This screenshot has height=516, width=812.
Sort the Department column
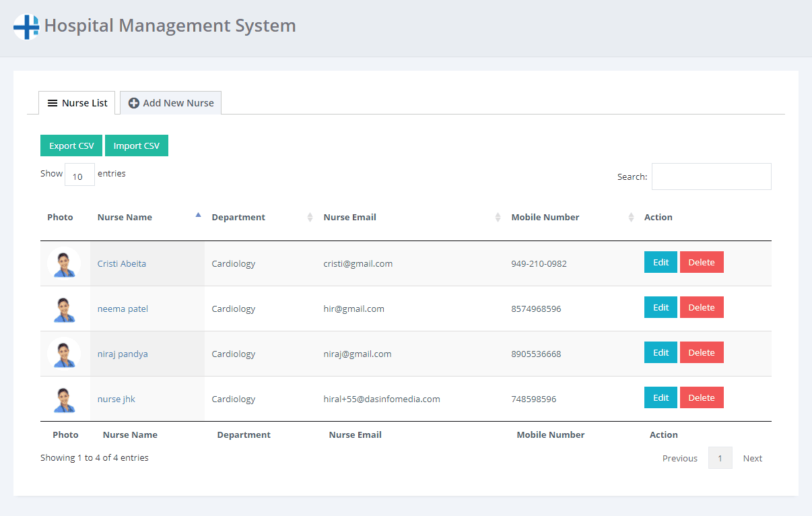point(310,218)
